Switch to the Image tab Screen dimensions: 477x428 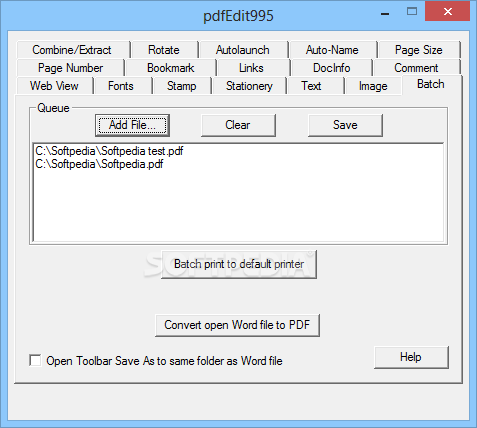[x=373, y=86]
